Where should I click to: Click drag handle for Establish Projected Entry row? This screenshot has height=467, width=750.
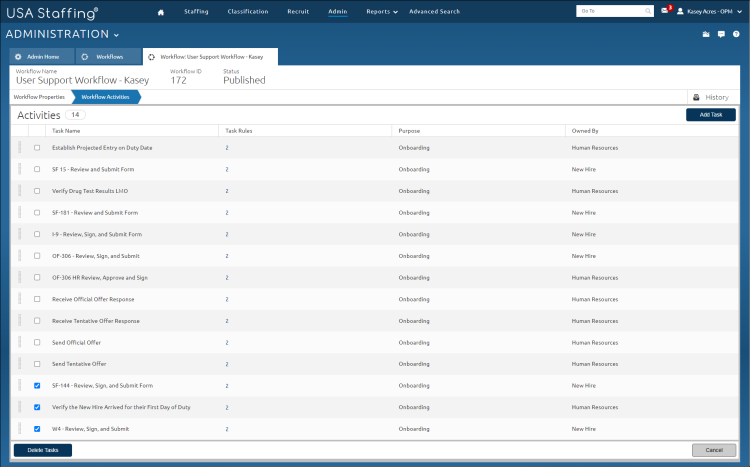point(20,147)
